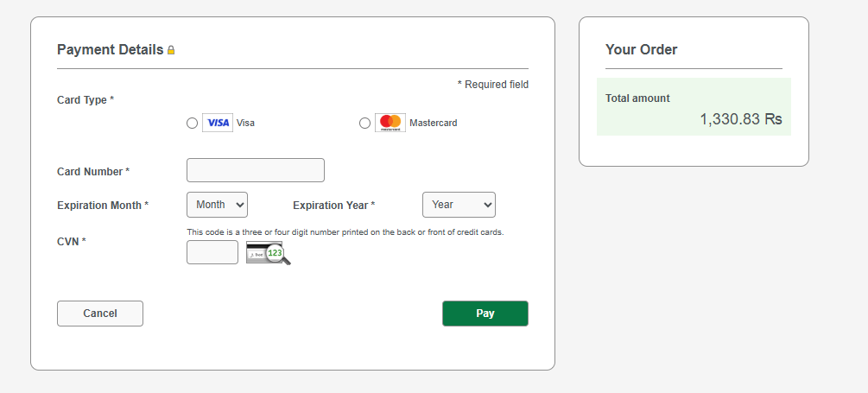This screenshot has height=393, width=868.
Task: Click the Mastercard text label
Action: 434,123
